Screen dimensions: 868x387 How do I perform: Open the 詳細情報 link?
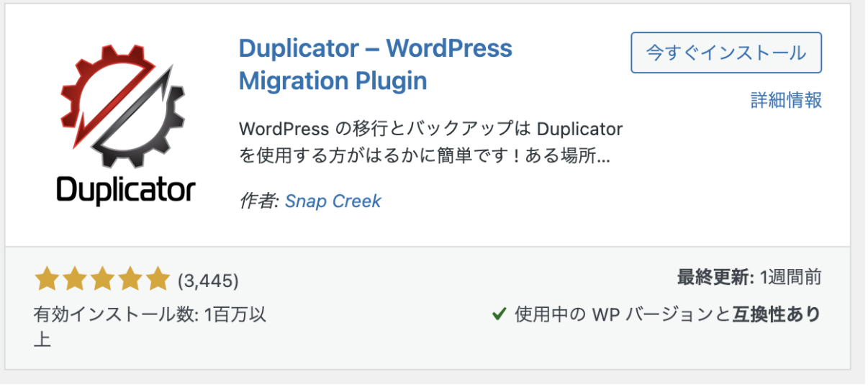pos(786,99)
